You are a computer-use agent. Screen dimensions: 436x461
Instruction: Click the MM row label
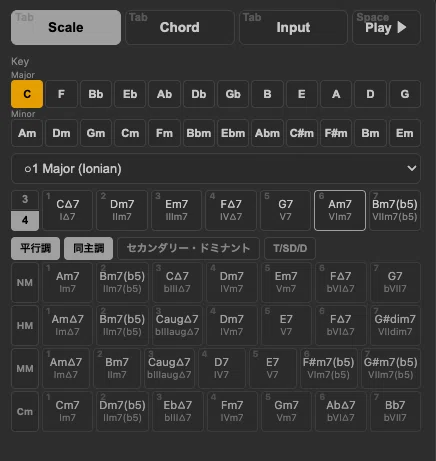pyautogui.click(x=25, y=369)
